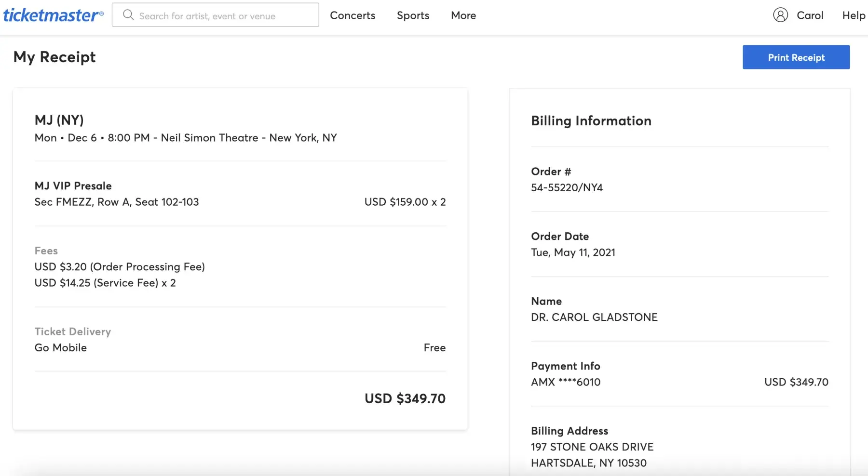Click the user account avatar icon
The height and width of the screenshot is (476, 868).
pos(780,15)
